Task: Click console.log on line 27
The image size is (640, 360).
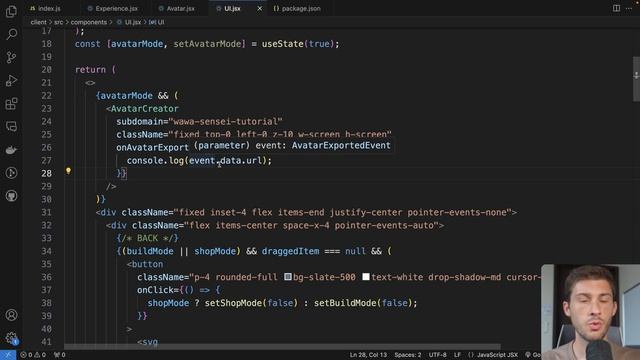Action: 155,160
